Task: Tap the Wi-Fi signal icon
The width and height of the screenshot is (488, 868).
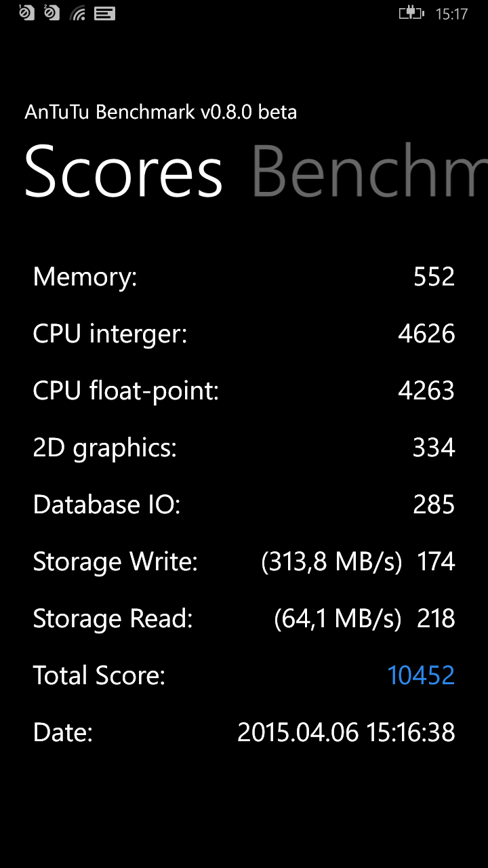Action: tap(78, 13)
